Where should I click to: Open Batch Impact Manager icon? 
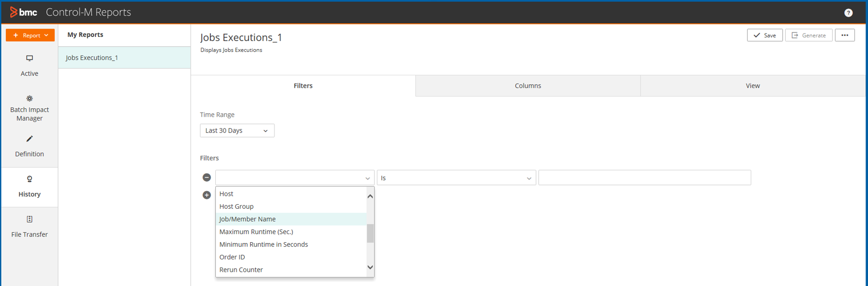tap(30, 98)
